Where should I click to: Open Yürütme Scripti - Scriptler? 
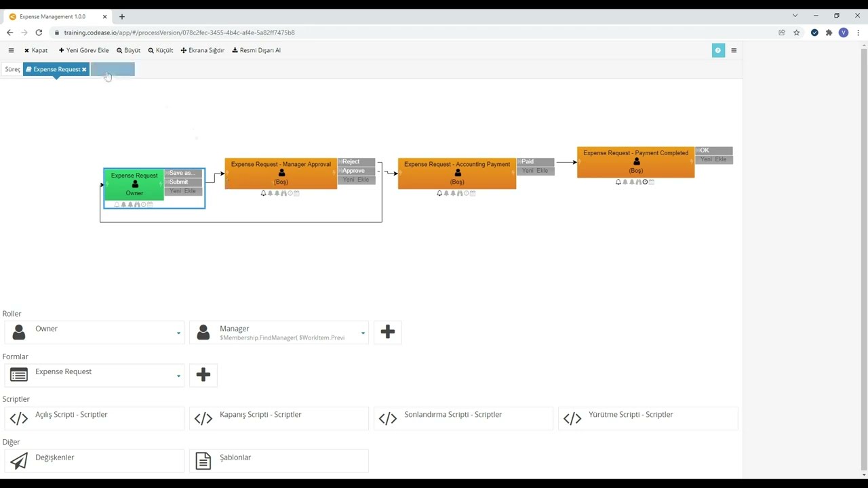(648, 418)
